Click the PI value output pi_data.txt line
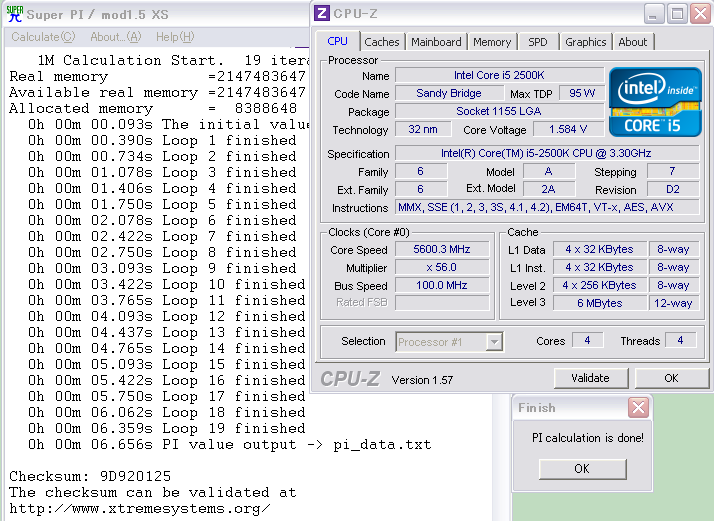Screen dimensions: 714x521 (x=230, y=444)
